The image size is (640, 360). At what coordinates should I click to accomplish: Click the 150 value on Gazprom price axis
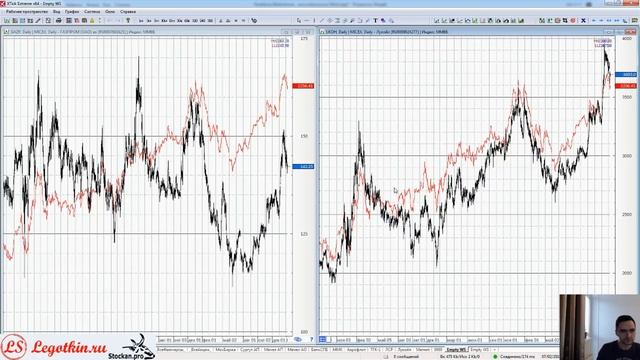304,136
